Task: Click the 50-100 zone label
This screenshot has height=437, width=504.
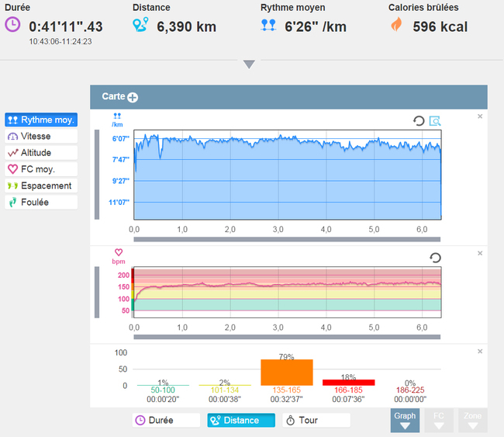Action: [x=163, y=390]
